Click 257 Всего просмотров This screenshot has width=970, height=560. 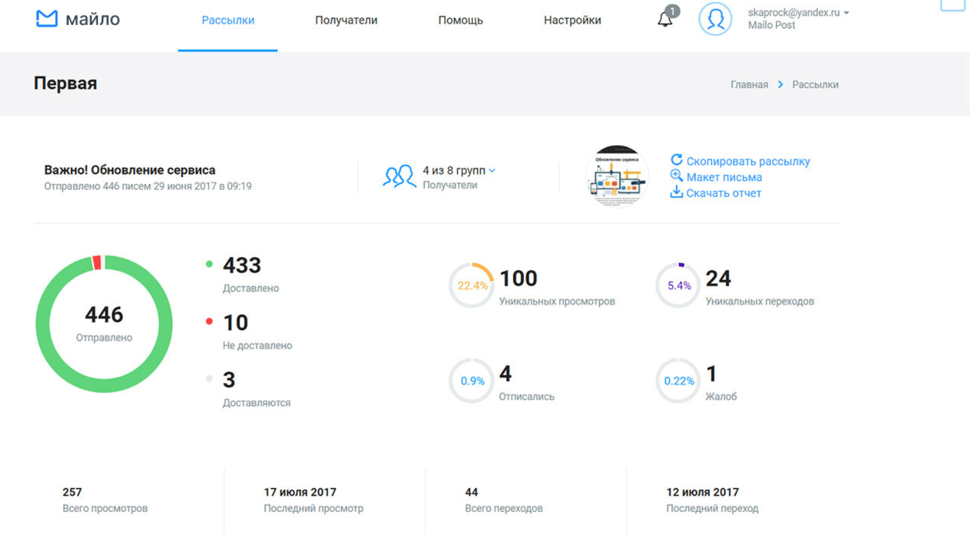(105, 500)
